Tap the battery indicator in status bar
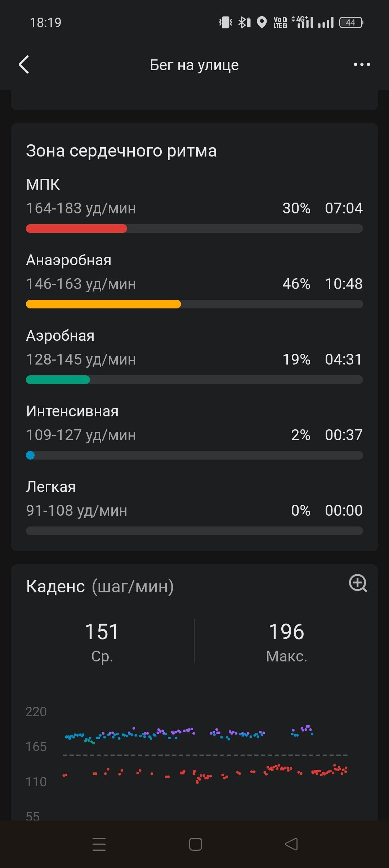The height and width of the screenshot is (868, 389). pyautogui.click(x=351, y=23)
